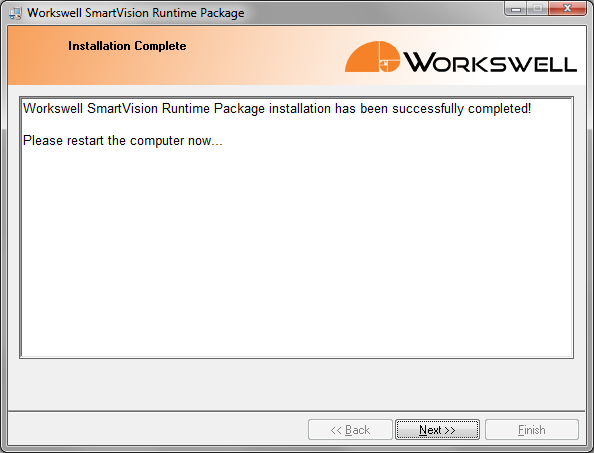The height and width of the screenshot is (453, 594).
Task: Click the window title Workswell SmartVision Runtime Package
Action: coord(136,13)
